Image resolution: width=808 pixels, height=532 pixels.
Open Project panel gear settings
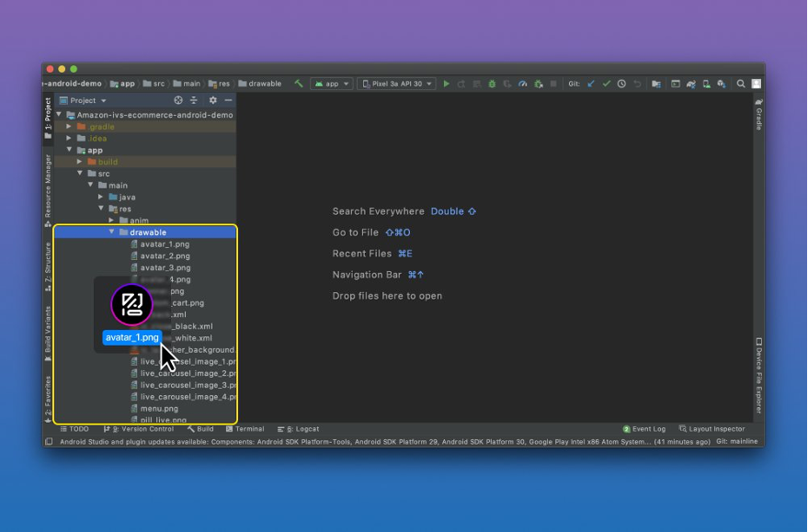213,100
